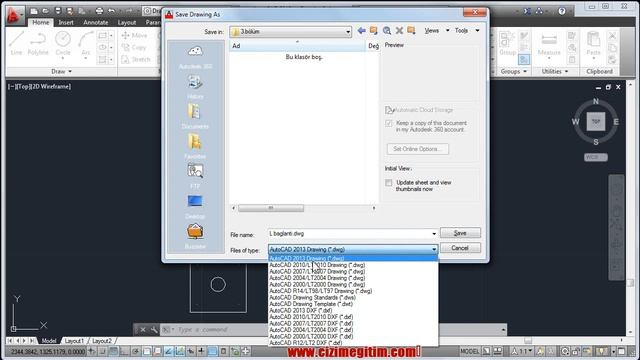Create a new folder via dialog toolbar

411,31
